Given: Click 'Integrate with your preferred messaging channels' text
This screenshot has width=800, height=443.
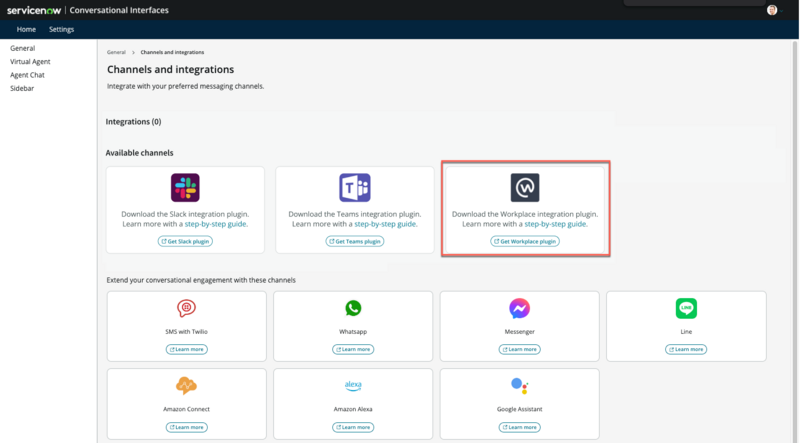Looking at the screenshot, I should 185,86.
